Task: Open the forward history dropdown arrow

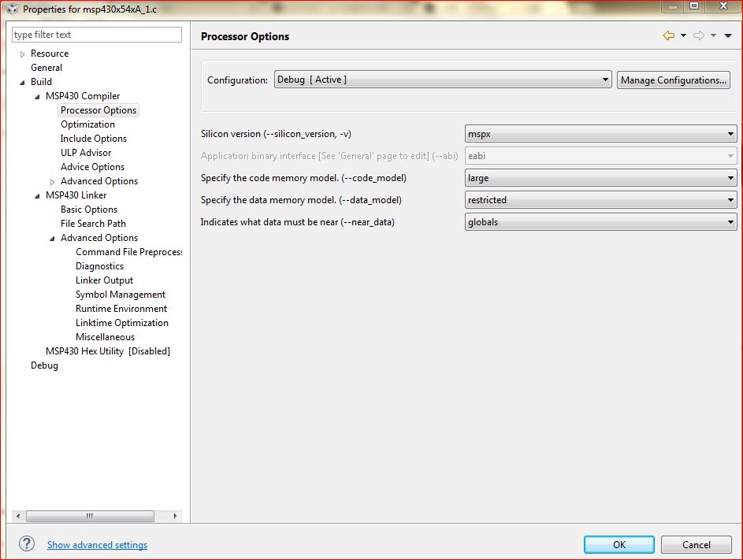Action: [713, 35]
